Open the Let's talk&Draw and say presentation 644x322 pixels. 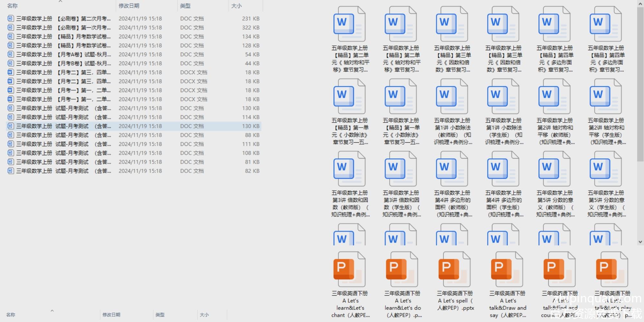507,270
